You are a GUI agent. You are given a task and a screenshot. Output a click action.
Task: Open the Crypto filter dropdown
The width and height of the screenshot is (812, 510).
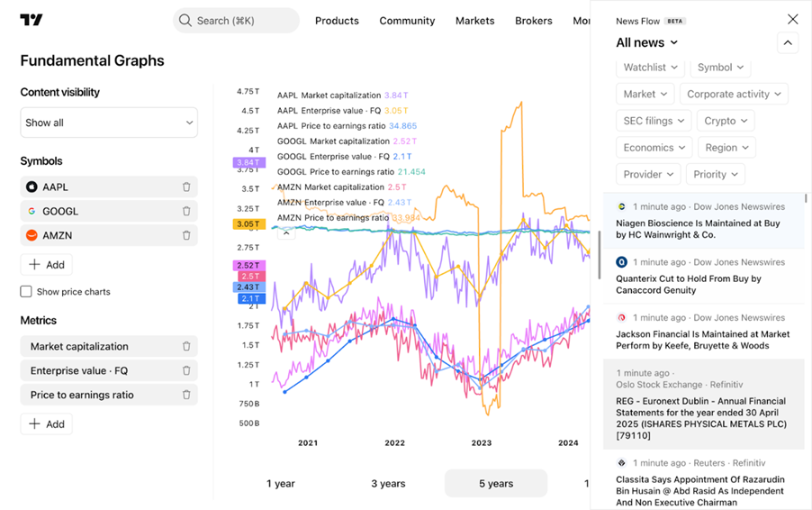[726, 121]
